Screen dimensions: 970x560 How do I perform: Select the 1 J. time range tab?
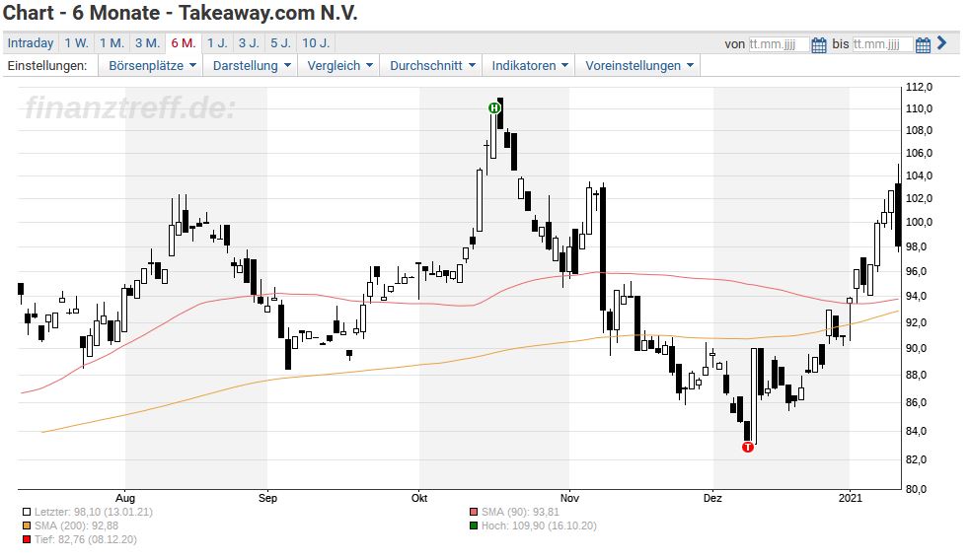click(217, 43)
